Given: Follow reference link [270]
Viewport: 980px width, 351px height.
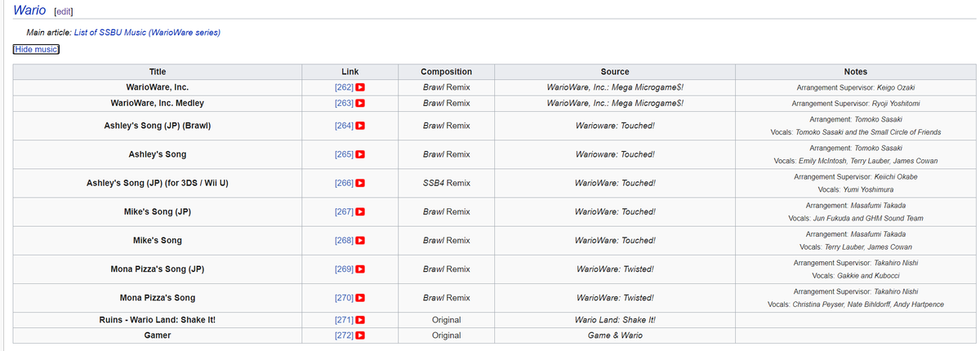Looking at the screenshot, I should 343,298.
